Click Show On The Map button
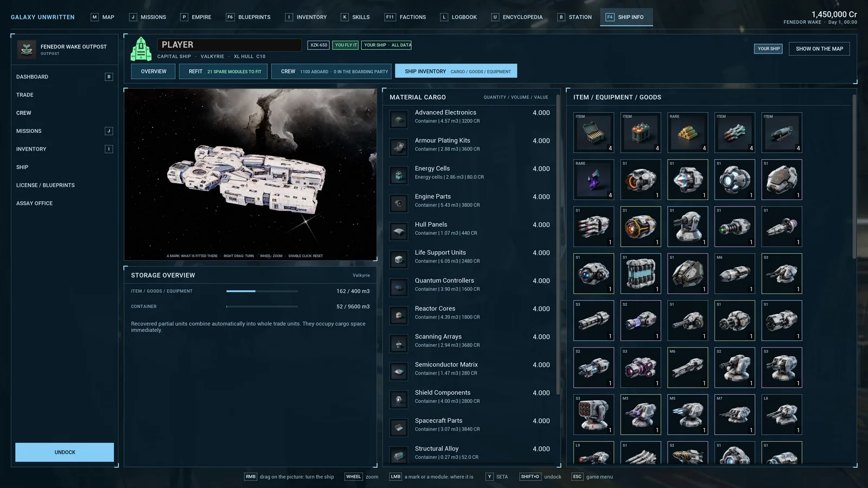868x488 pixels. 819,49
